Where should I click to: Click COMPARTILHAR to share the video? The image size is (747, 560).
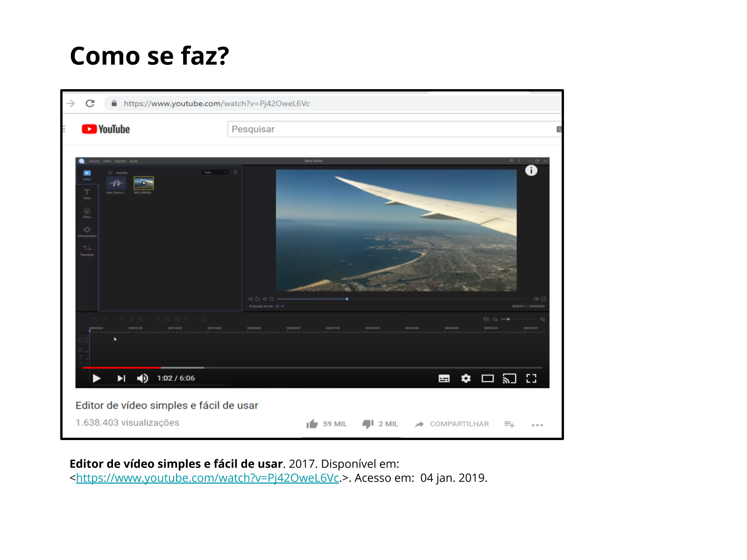point(459,424)
